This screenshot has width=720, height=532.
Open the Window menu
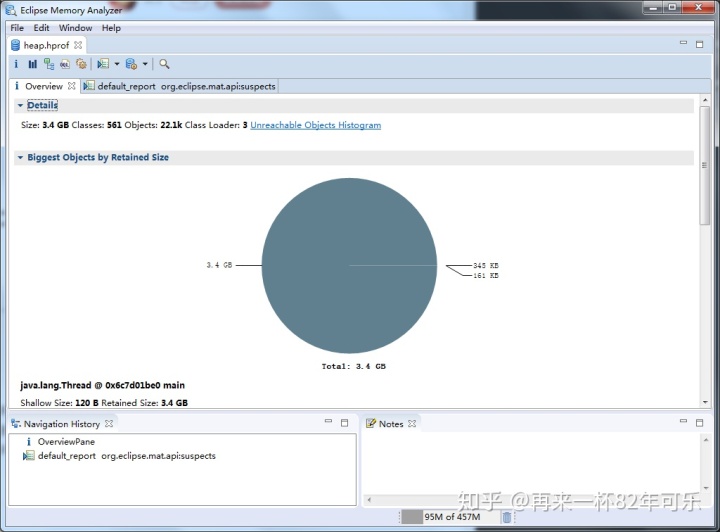pyautogui.click(x=75, y=28)
